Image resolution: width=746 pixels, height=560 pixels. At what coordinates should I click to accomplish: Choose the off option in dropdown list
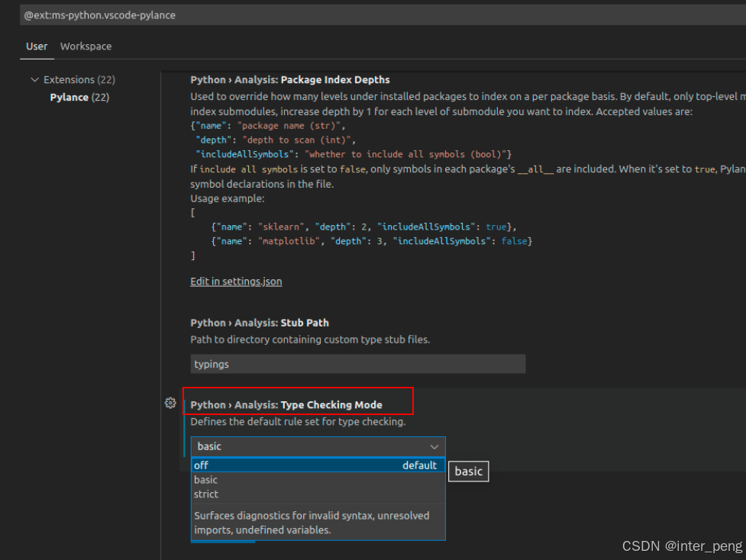(318, 465)
